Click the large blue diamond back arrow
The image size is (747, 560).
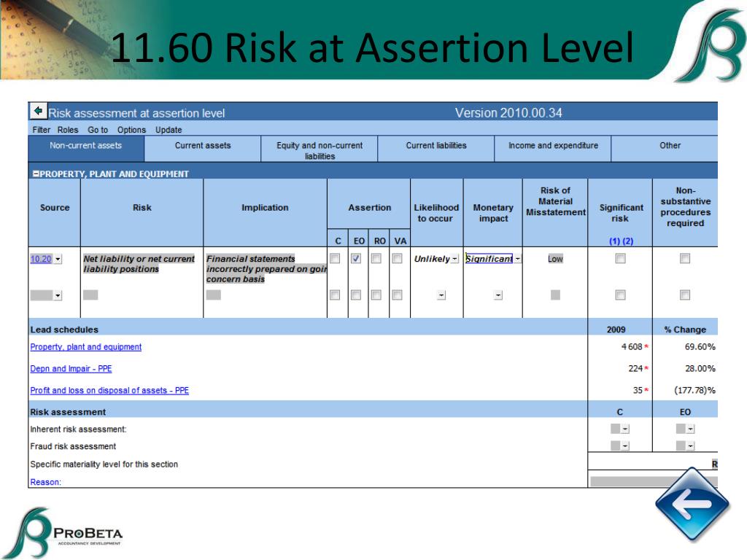692,503
